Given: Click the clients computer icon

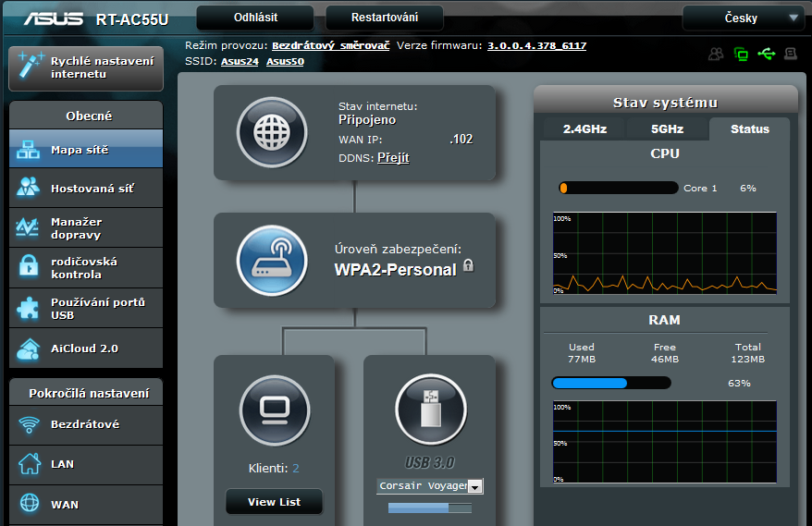Looking at the screenshot, I should coord(274,410).
